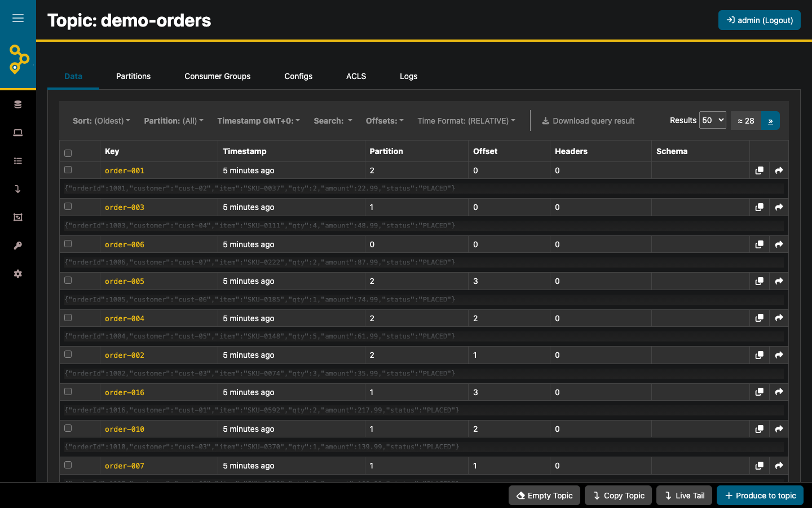Check the order-005 row checkbox
The height and width of the screenshot is (508, 812).
click(x=68, y=280)
